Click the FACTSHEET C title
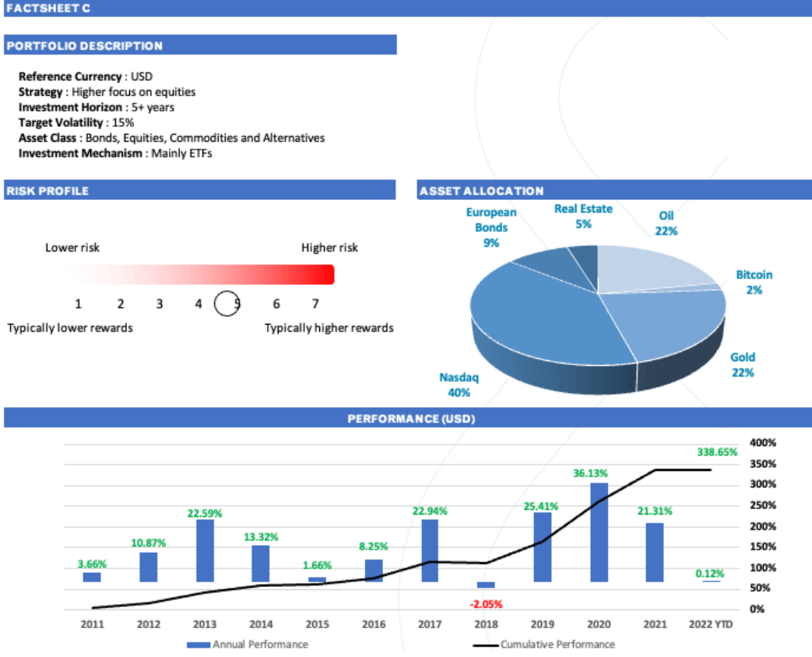Image resolution: width=812 pixels, height=657 pixels. point(48,9)
